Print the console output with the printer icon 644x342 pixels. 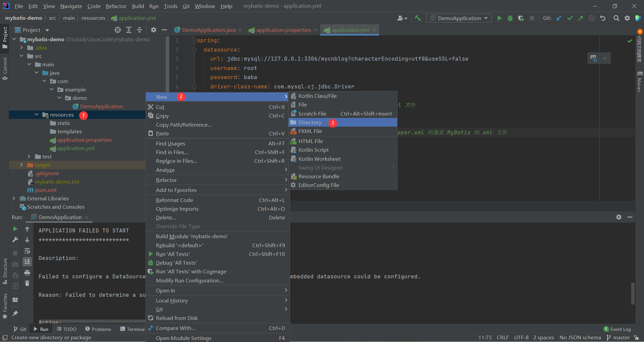tap(27, 273)
